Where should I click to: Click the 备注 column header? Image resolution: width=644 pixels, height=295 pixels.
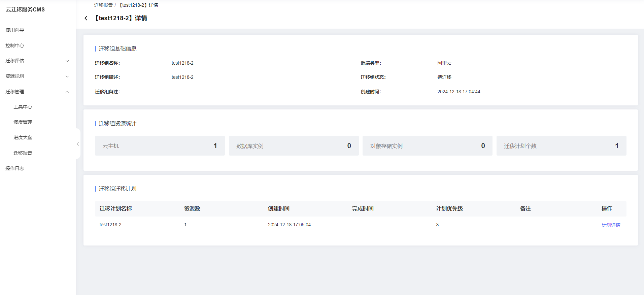tap(526, 209)
